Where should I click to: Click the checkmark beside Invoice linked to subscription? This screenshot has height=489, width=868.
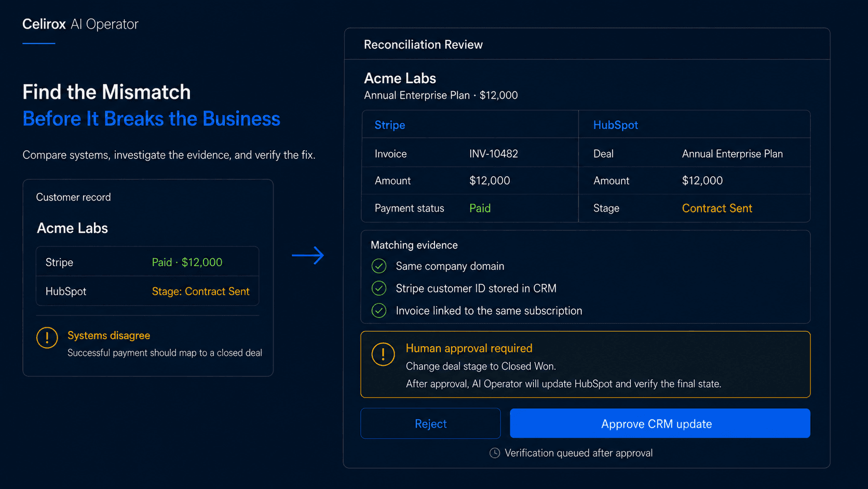pyautogui.click(x=379, y=311)
